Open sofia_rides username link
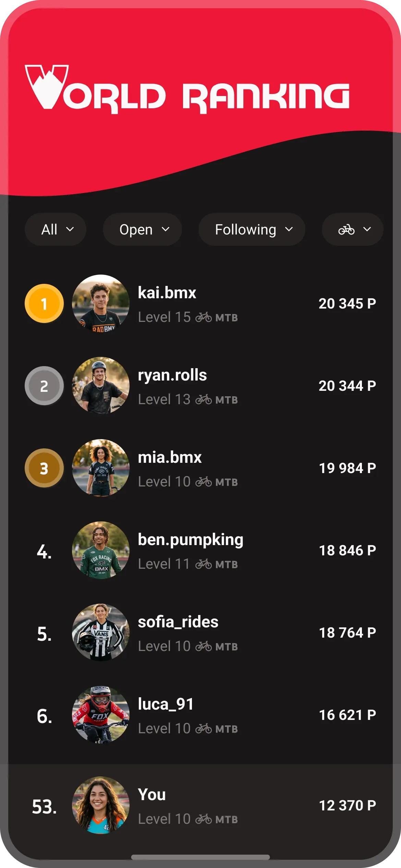The image size is (401, 868). pos(178,622)
